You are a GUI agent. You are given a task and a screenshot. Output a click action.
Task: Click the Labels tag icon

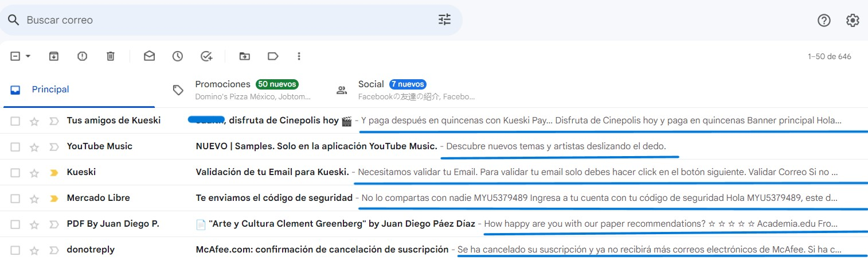(273, 56)
